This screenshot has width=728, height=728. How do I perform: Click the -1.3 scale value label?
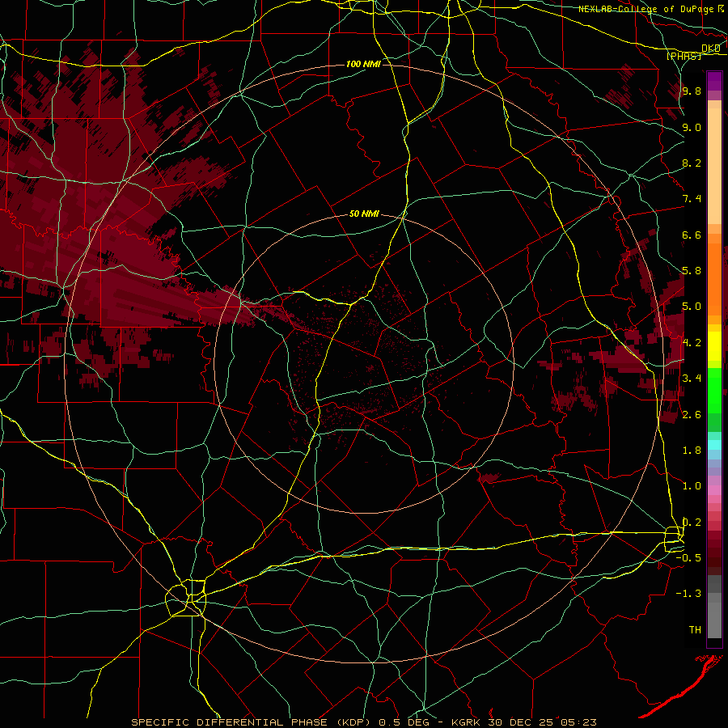tap(688, 594)
